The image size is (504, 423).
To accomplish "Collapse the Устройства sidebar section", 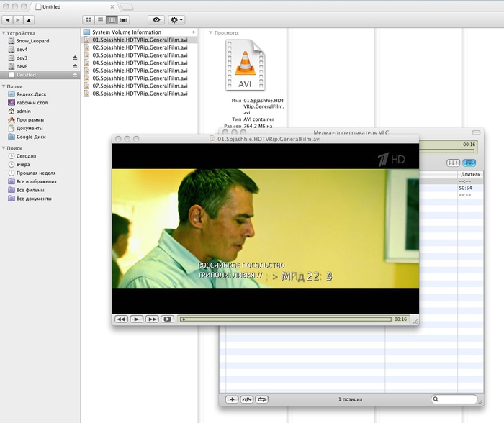I will click(x=4, y=32).
